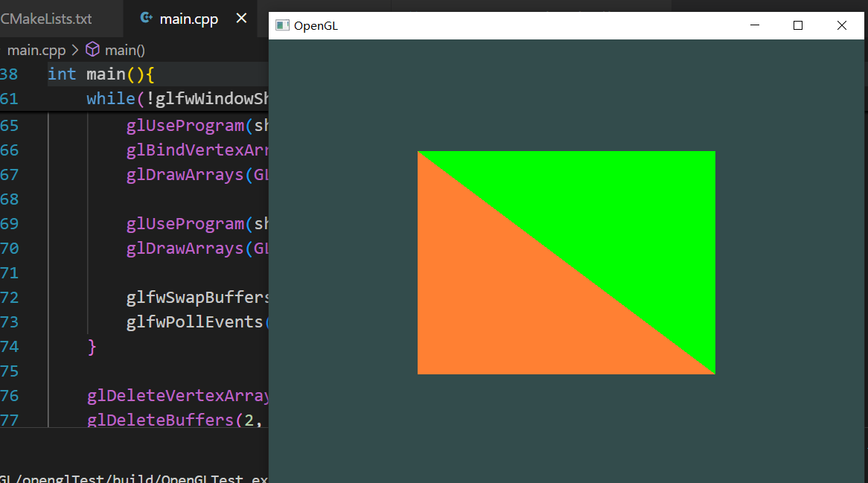
Task: Place cursor on glfwSwapBuffers line
Action: coord(197,298)
